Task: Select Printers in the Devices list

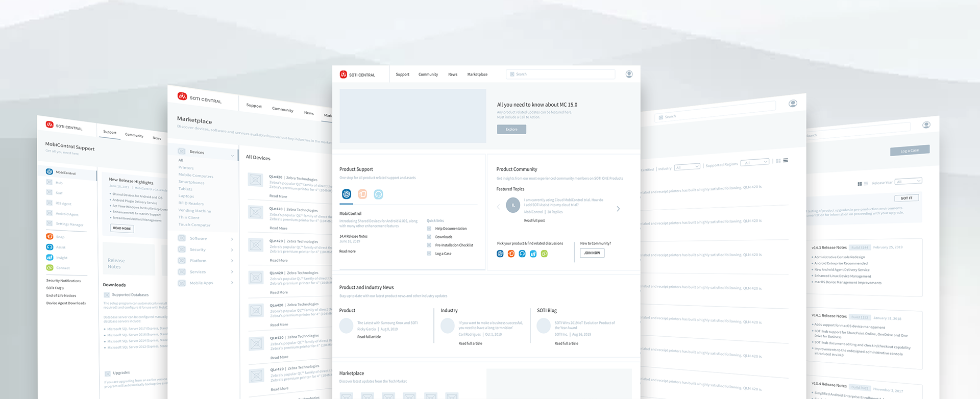Action: tap(186, 167)
